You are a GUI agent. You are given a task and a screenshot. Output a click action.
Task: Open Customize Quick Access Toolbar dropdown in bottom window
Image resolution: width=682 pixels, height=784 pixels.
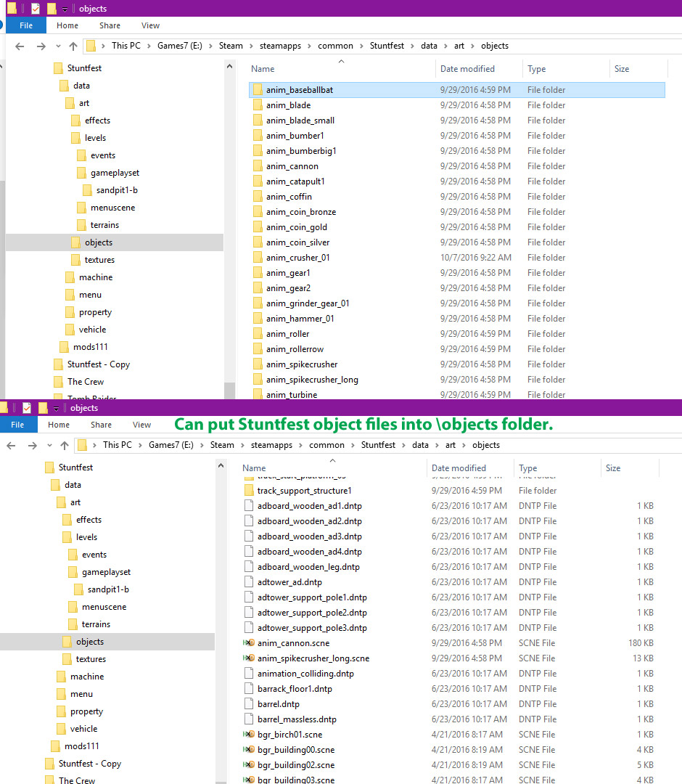click(57, 409)
